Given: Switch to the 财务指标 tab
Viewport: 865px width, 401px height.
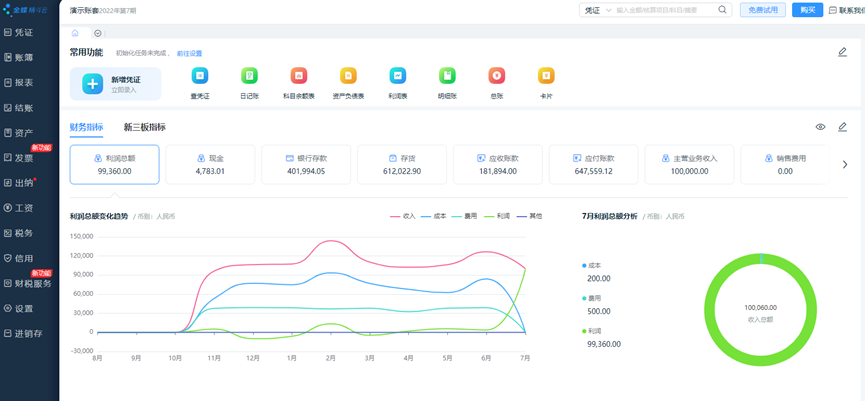Looking at the screenshot, I should [x=86, y=127].
